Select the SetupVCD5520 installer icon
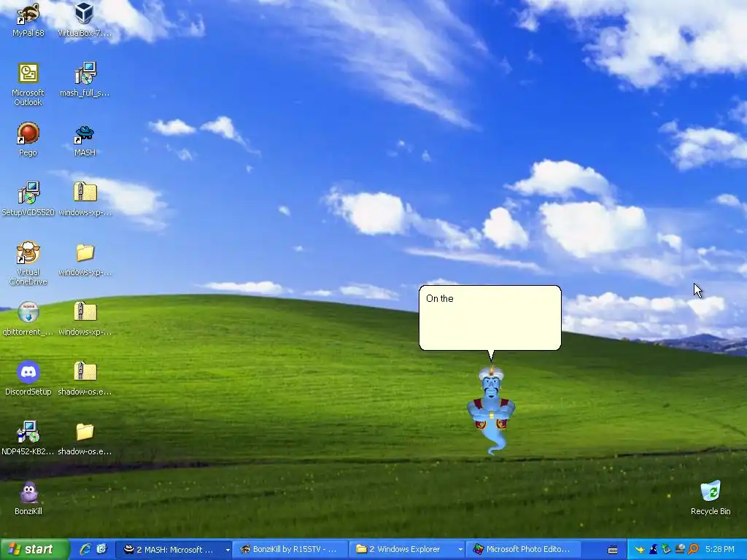The width and height of the screenshot is (747, 560). [x=28, y=199]
